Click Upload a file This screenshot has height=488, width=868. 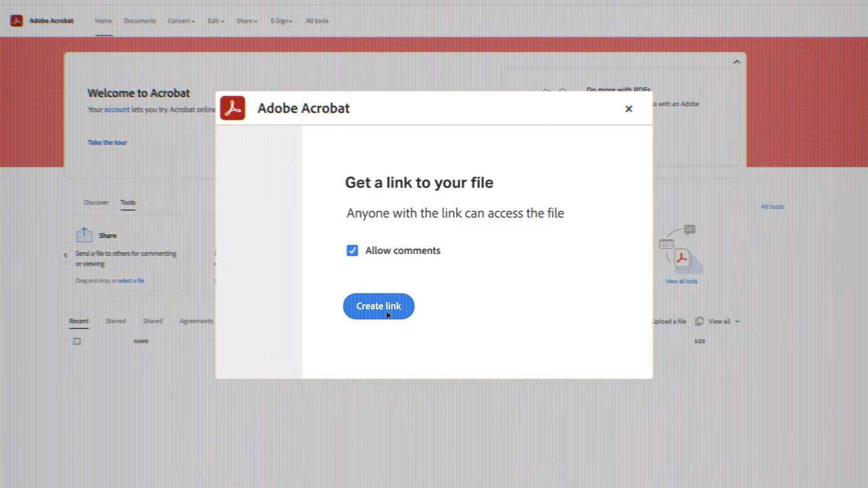coord(670,321)
